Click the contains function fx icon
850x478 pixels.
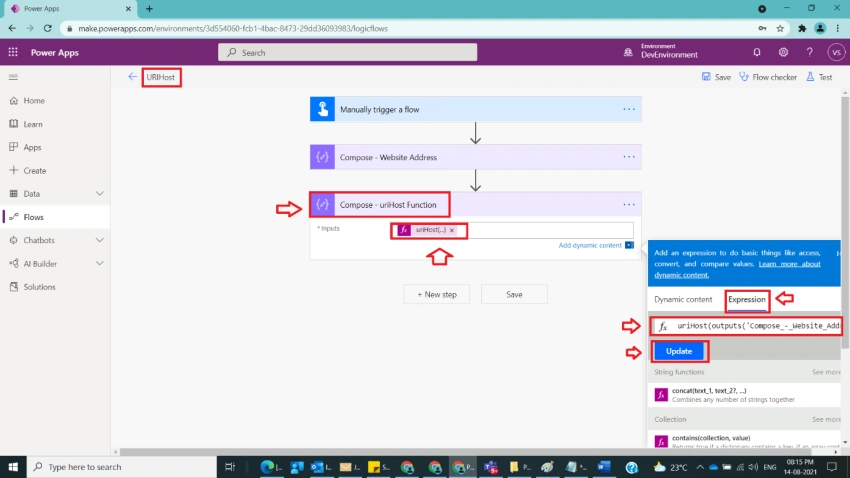(661, 441)
